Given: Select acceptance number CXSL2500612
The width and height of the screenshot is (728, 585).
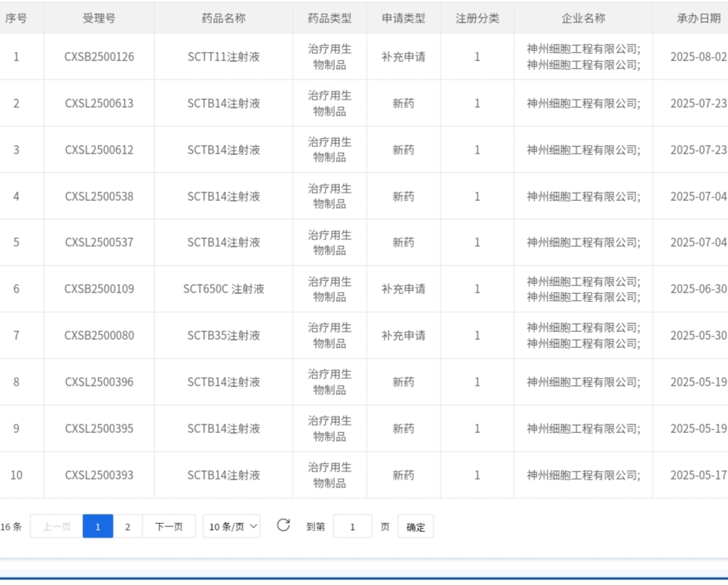Looking at the screenshot, I should point(99,150).
